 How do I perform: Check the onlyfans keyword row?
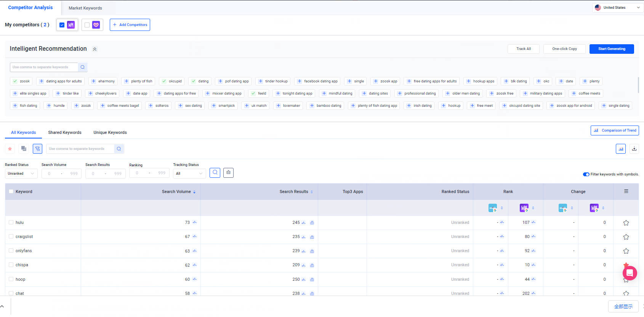(11, 251)
